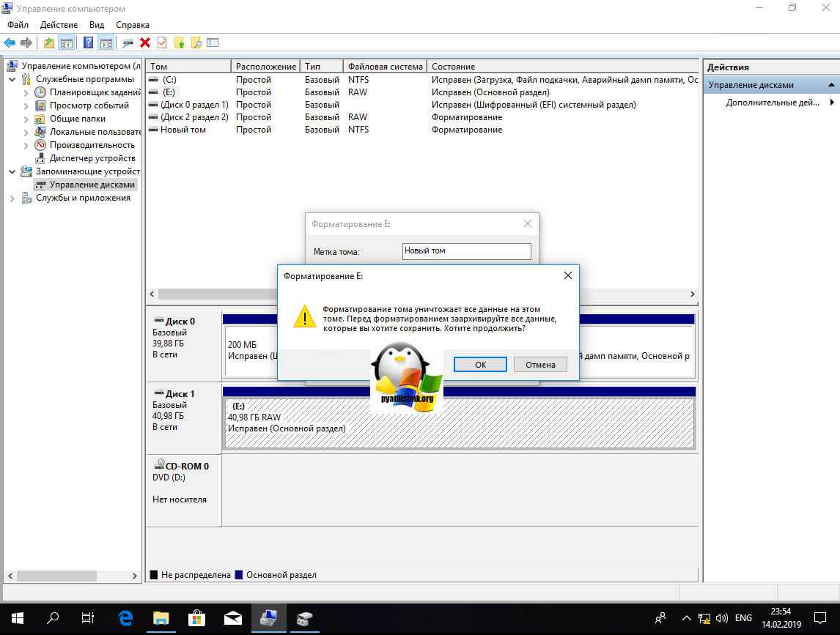Open the Действие menu
This screenshot has width=840, height=635.
tap(59, 25)
